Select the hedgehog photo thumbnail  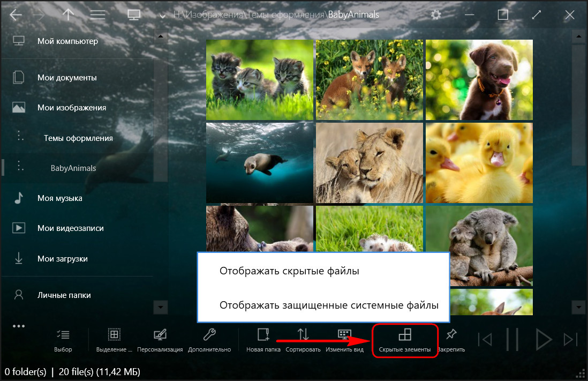tap(370, 229)
